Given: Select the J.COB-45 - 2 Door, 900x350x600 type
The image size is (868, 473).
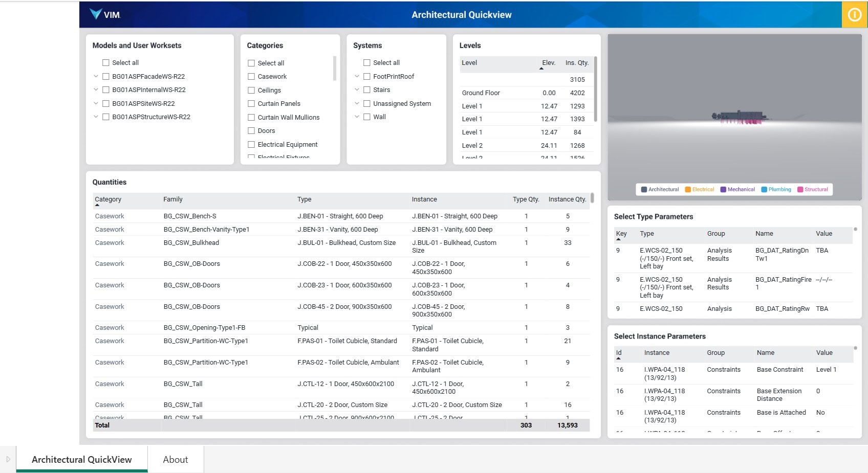Looking at the screenshot, I should coord(344,307).
